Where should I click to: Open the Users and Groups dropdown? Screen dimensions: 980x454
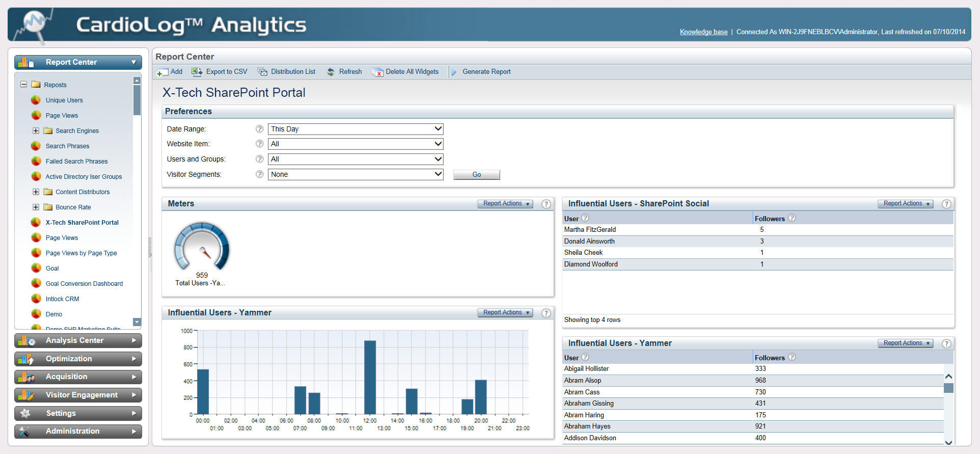[356, 159]
